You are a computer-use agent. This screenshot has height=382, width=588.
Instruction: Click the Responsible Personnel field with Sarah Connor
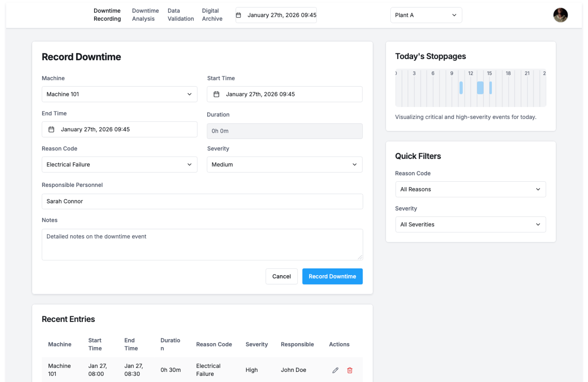(x=202, y=201)
